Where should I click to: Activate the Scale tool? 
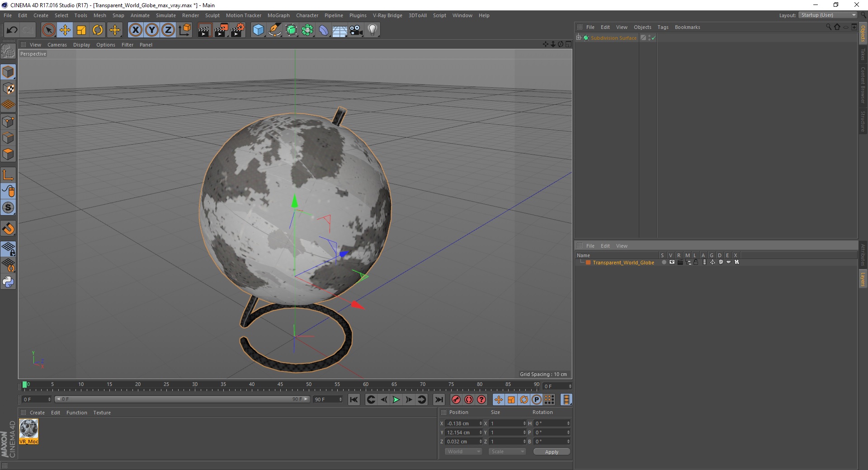tap(81, 30)
